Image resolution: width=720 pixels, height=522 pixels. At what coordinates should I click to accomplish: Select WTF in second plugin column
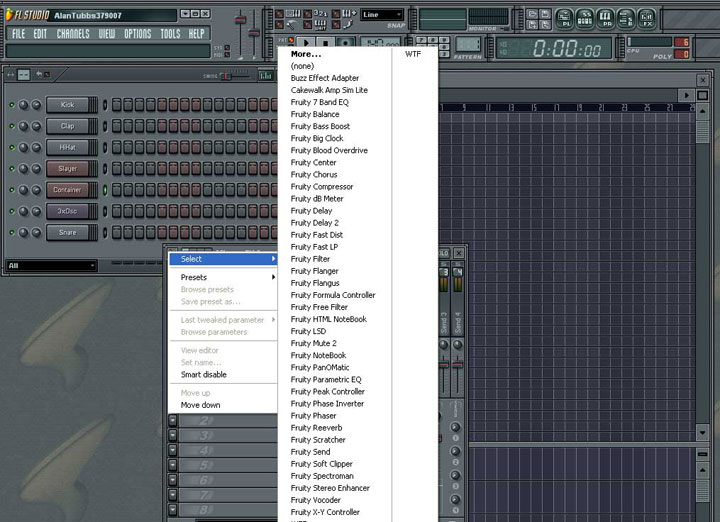413,54
